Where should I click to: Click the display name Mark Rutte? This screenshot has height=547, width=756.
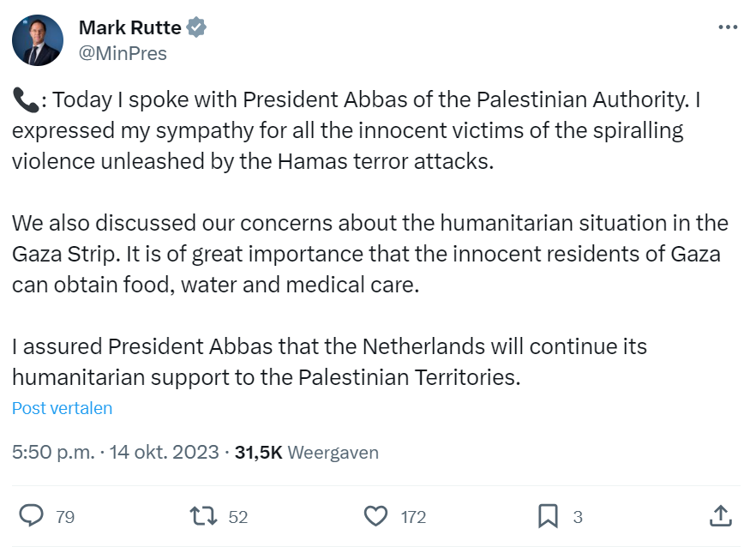pos(129,27)
